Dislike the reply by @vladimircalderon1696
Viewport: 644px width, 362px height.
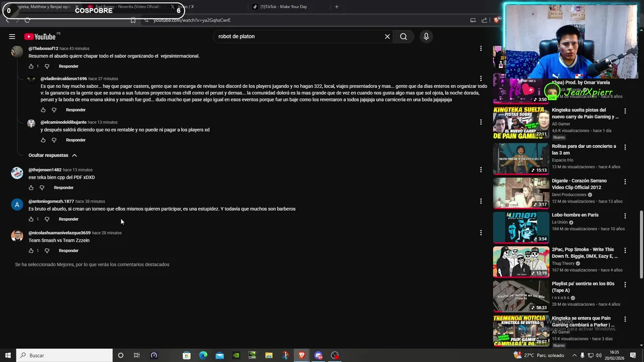coord(54,110)
